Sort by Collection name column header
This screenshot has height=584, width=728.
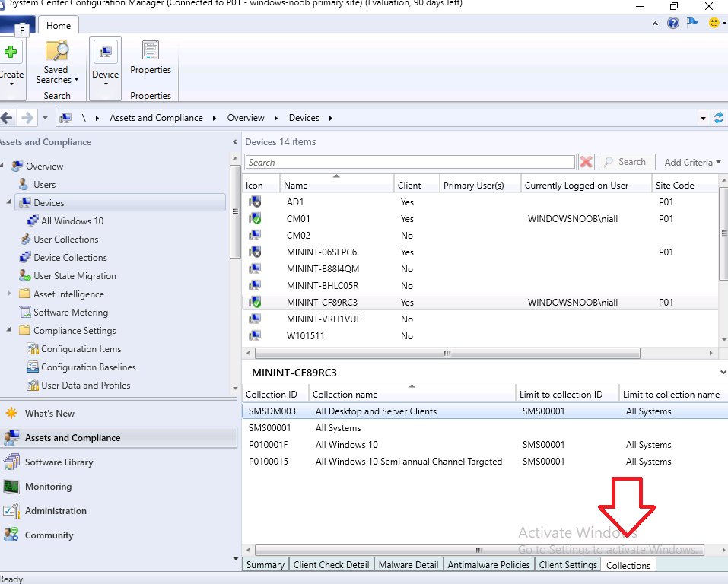point(412,394)
